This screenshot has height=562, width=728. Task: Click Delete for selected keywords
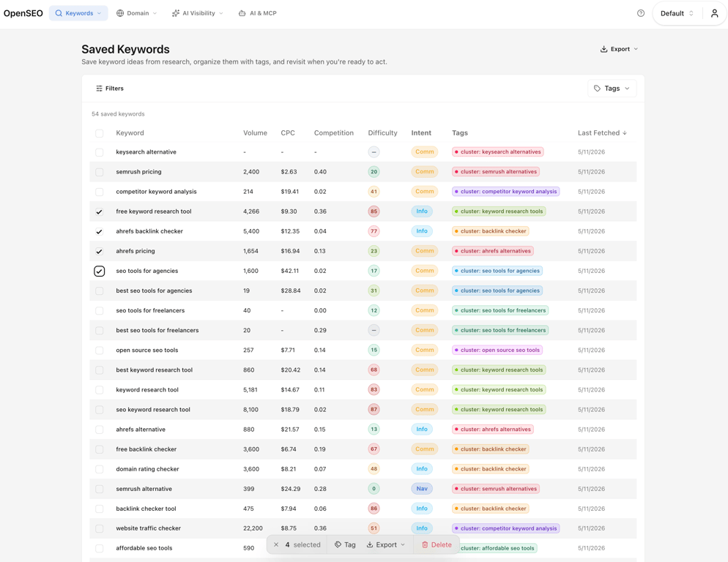[x=437, y=544]
